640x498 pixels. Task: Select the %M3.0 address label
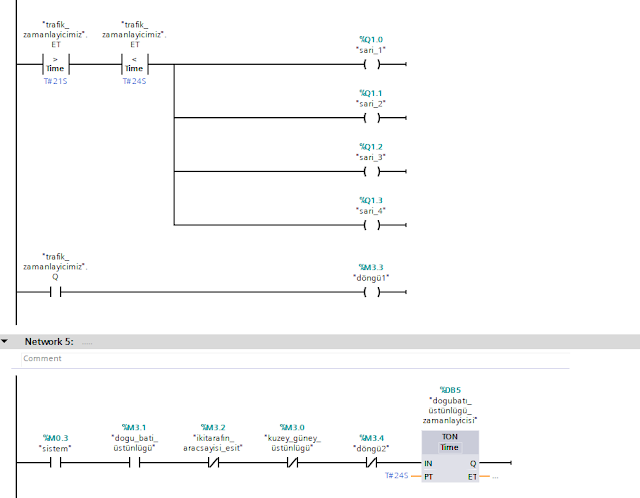coord(292,427)
